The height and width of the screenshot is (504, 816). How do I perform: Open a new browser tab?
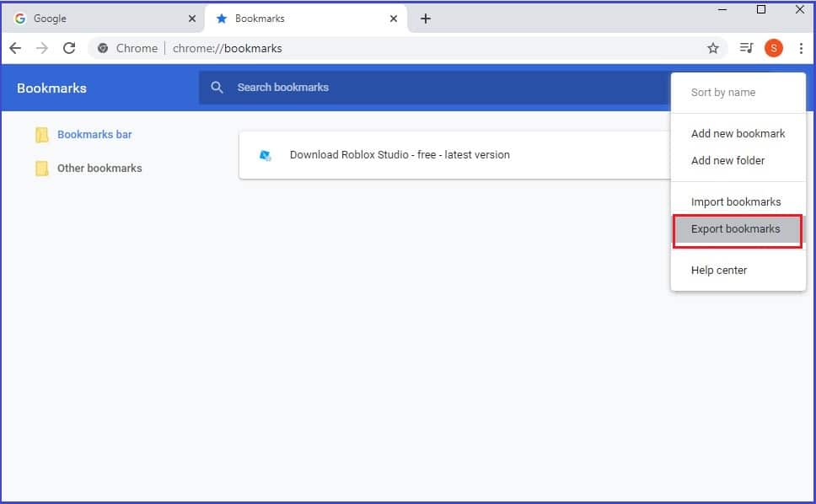click(426, 18)
